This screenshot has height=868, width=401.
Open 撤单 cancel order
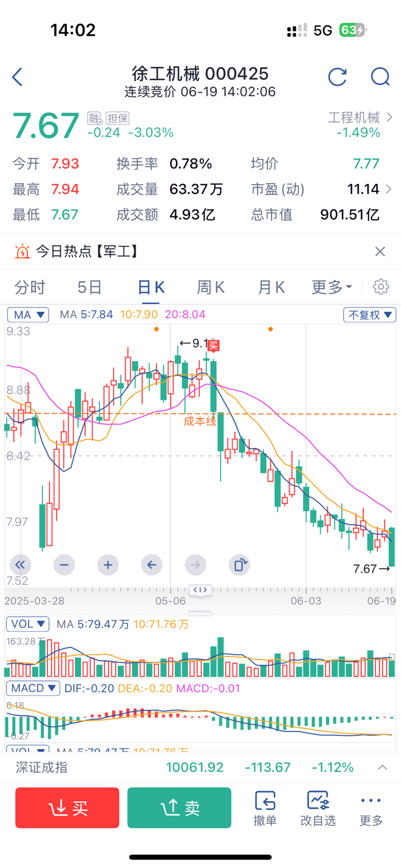click(x=265, y=808)
